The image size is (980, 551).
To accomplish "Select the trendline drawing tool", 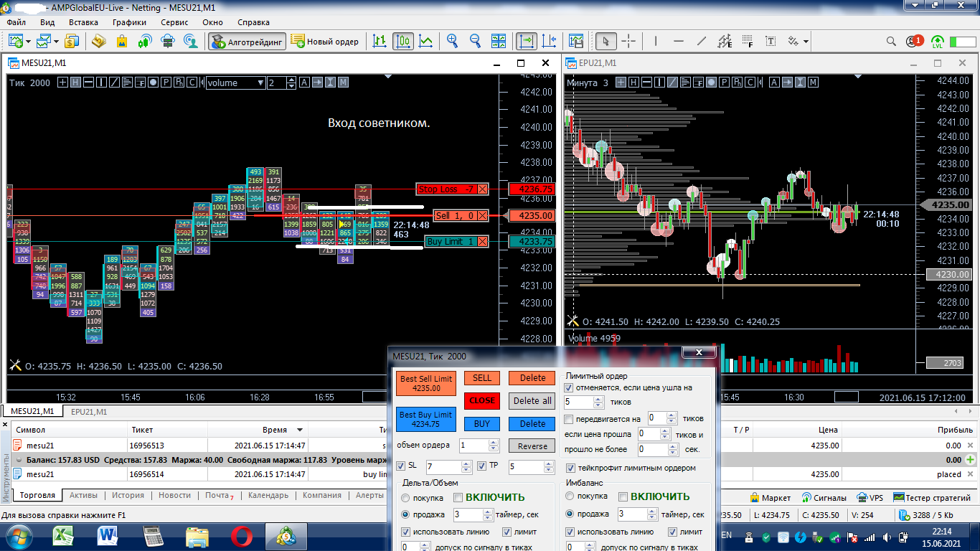I will click(702, 41).
